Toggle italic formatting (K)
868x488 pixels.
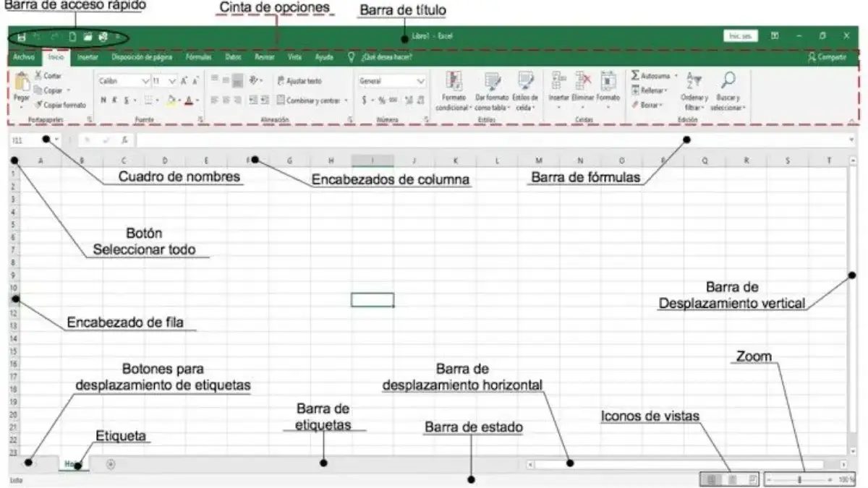point(114,100)
